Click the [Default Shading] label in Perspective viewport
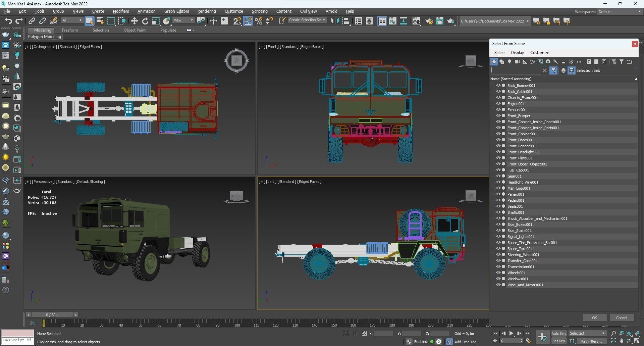644x346 pixels. [x=90, y=182]
